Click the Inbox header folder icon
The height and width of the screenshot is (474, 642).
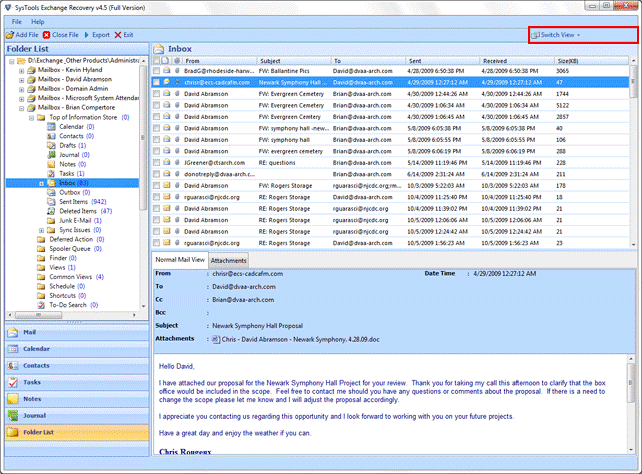point(158,50)
